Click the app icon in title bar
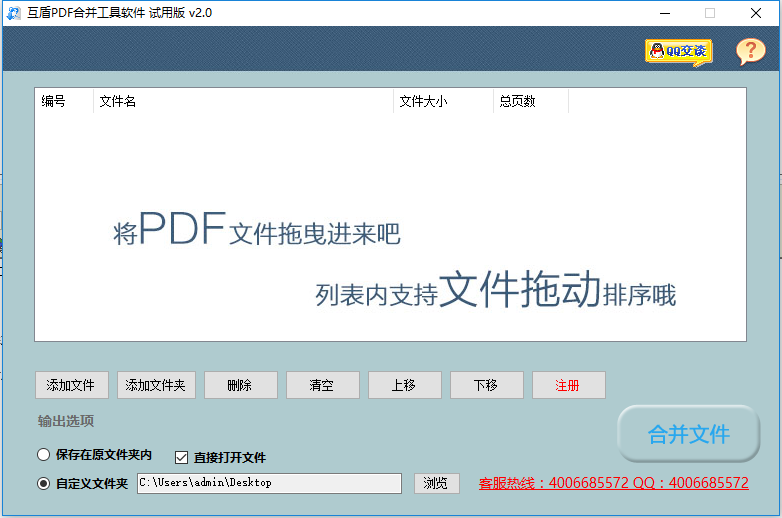This screenshot has width=782, height=518. pos(13,13)
